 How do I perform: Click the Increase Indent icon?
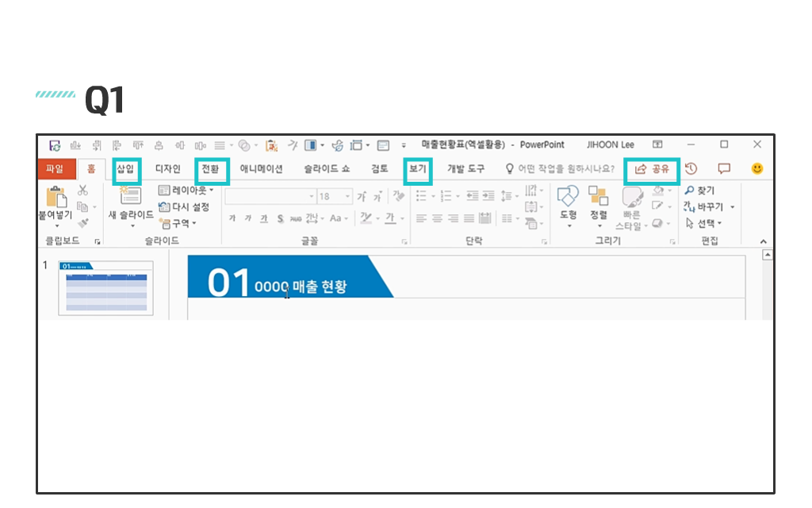[488, 195]
